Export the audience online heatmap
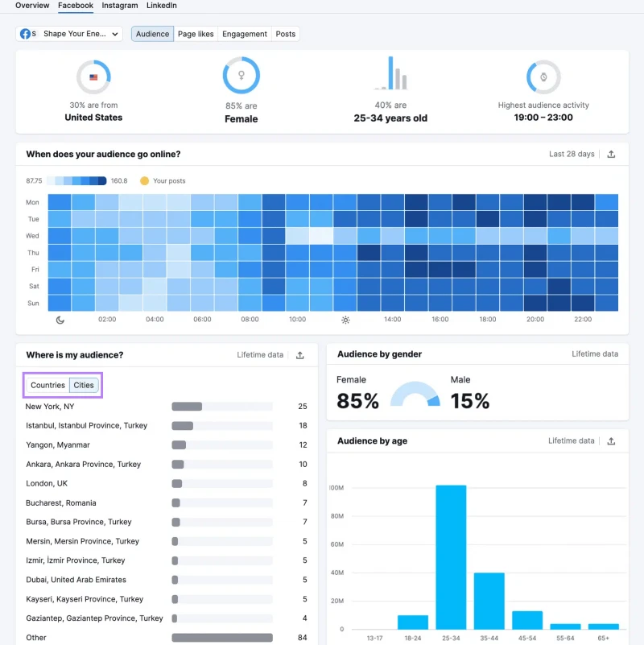 [x=611, y=155]
